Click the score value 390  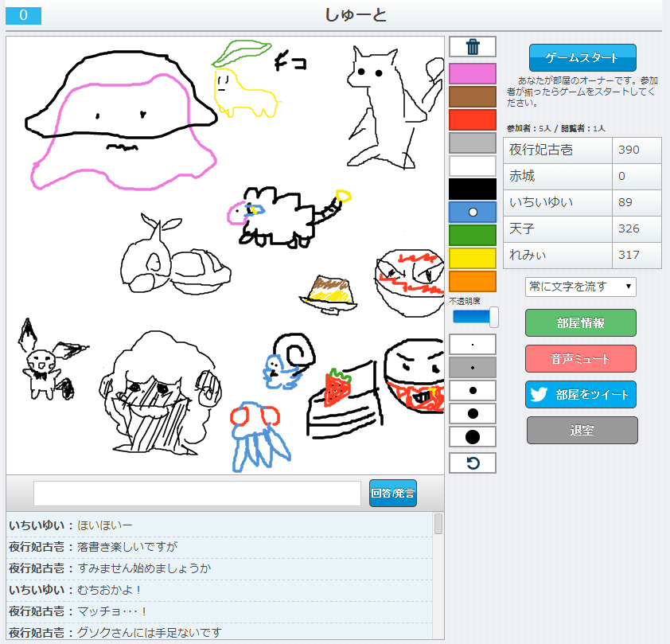(x=629, y=150)
